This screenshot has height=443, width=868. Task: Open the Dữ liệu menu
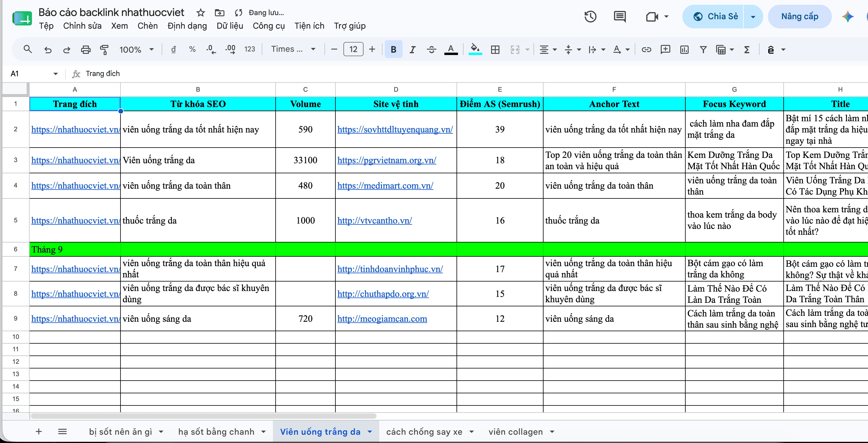click(x=230, y=26)
